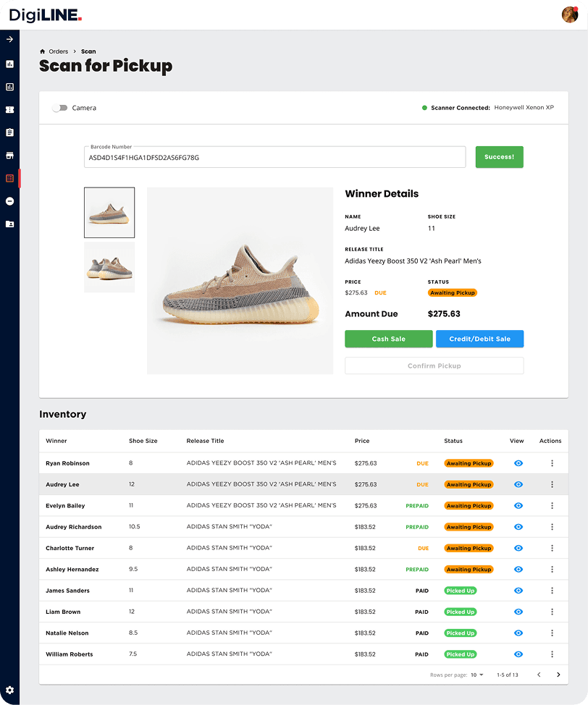Open actions menu for Natalie Nelson
Screen dimensions: 588x705
tap(552, 633)
